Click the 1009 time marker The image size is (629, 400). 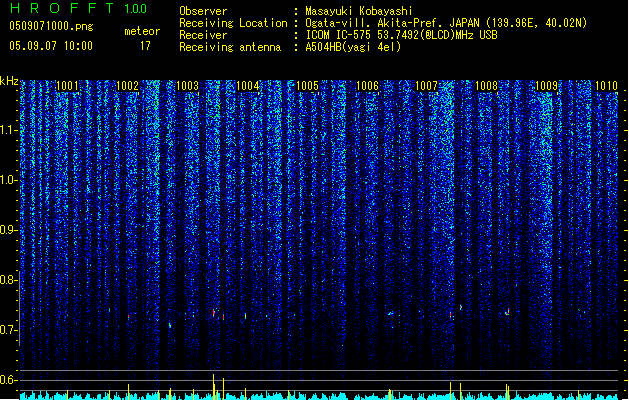pyautogui.click(x=547, y=86)
